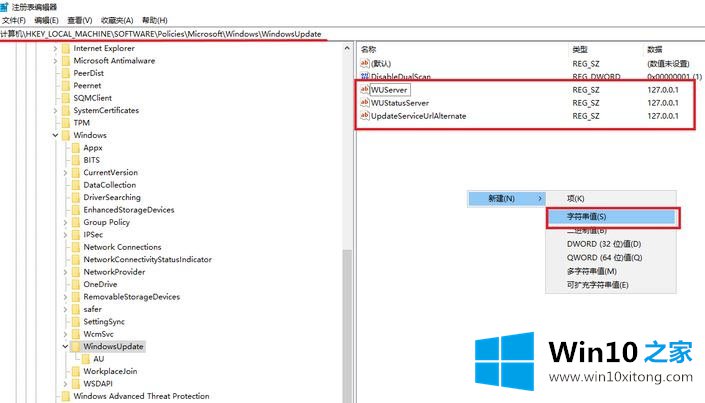Expand the Microsoft Antimalware key node
This screenshot has width=705, height=403.
(x=55, y=60)
